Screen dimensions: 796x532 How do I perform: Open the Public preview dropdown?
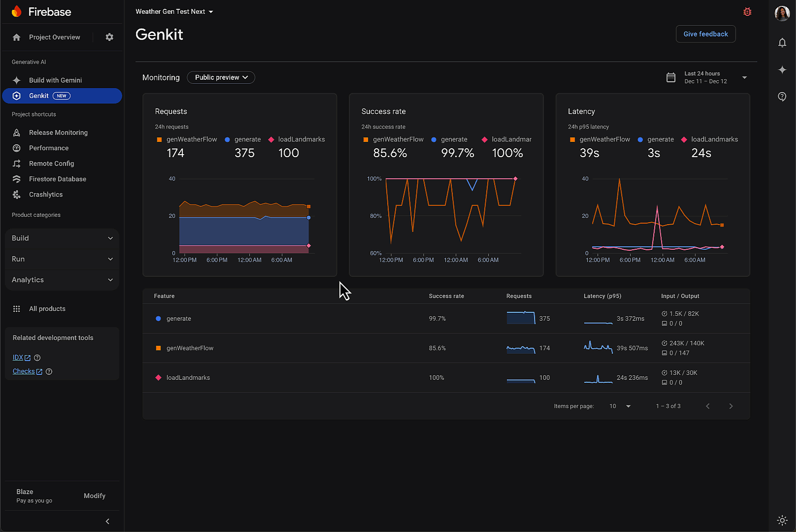pos(221,77)
